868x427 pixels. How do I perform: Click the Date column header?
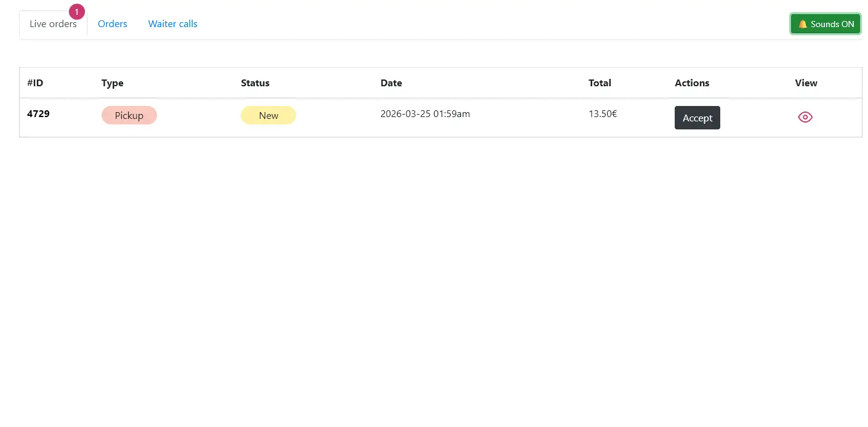(391, 83)
